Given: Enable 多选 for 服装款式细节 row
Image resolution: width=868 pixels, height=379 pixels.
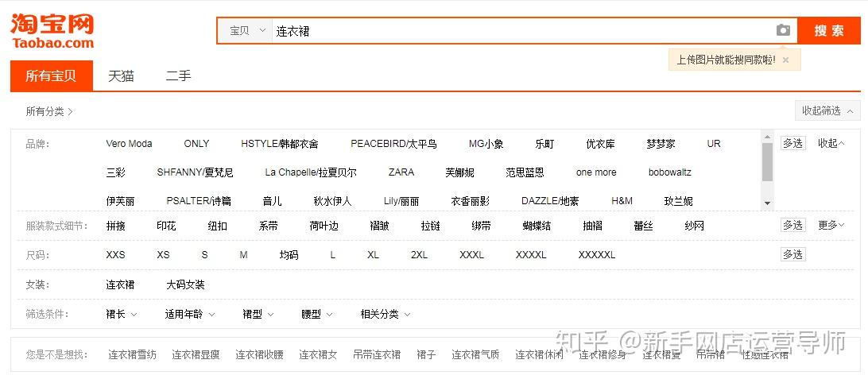Looking at the screenshot, I should pyautogui.click(x=792, y=225).
